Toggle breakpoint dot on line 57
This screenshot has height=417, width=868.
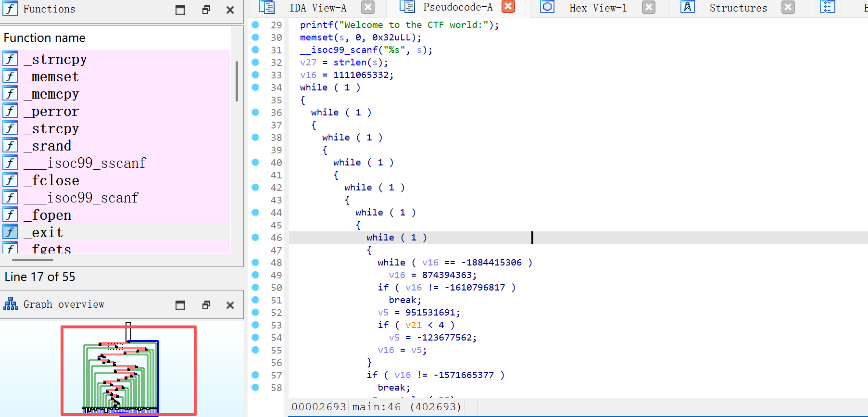pos(255,375)
